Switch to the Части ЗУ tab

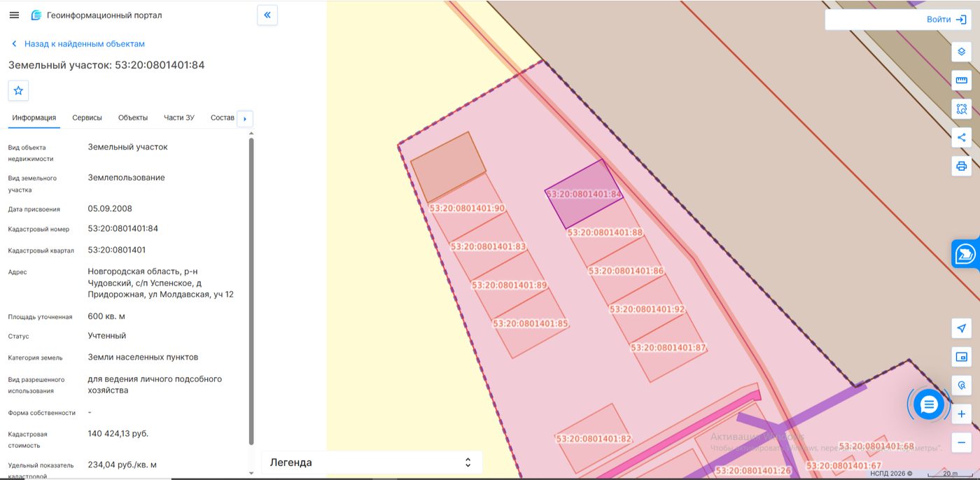(179, 118)
